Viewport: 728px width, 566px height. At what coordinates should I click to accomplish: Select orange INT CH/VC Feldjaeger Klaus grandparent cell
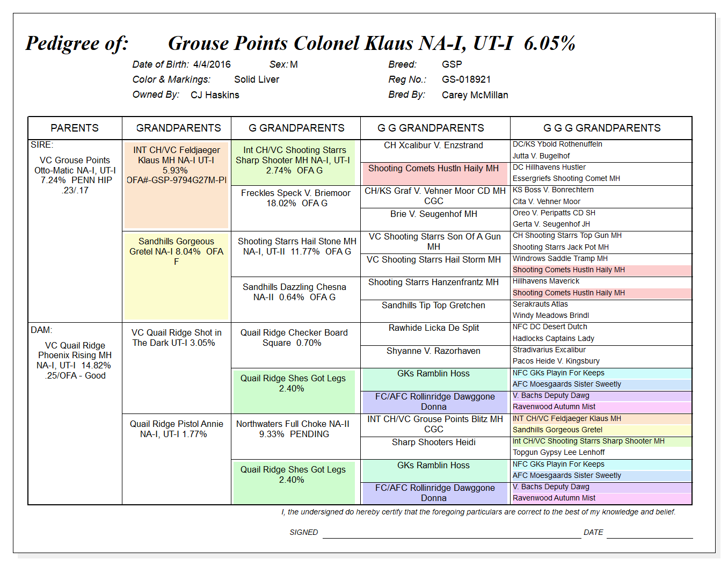[x=177, y=185]
